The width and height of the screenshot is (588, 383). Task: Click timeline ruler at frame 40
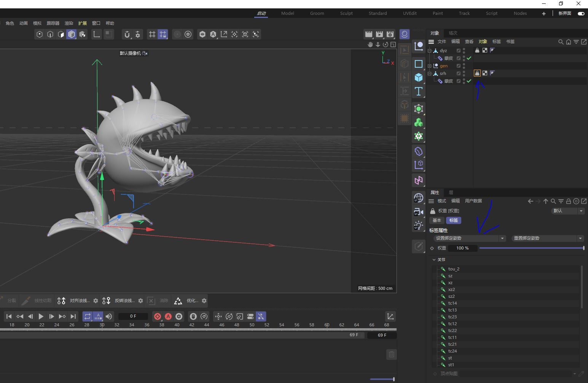pos(177,325)
